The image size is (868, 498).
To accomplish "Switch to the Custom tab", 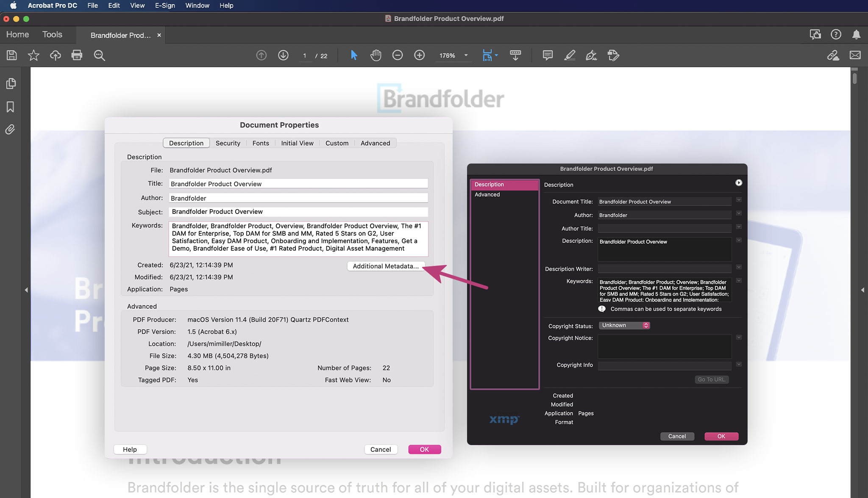I will pyautogui.click(x=337, y=143).
